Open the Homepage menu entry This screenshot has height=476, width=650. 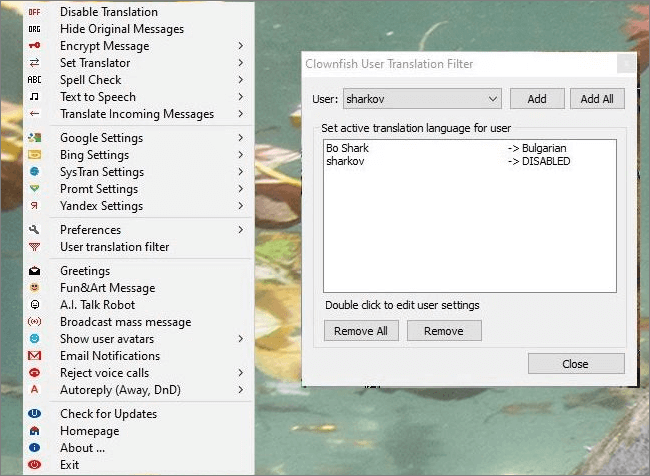(x=138, y=431)
